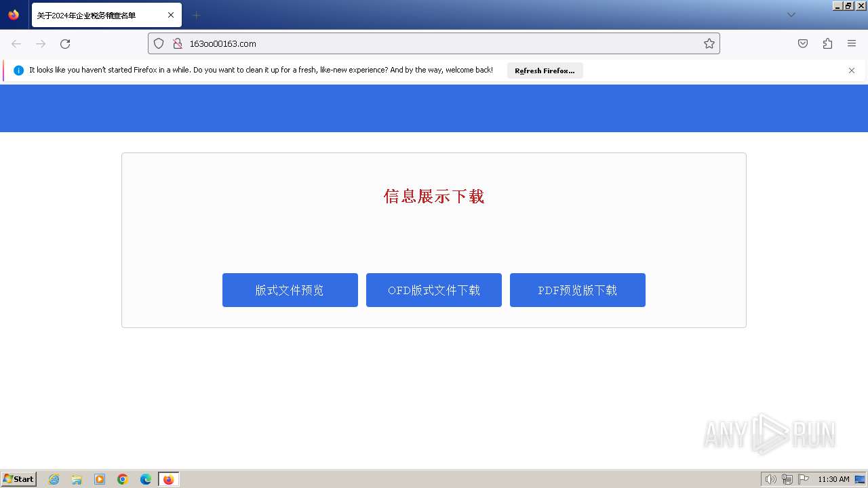The image size is (868, 488).
Task: Open Windows Media Player from taskbar
Action: point(100,479)
